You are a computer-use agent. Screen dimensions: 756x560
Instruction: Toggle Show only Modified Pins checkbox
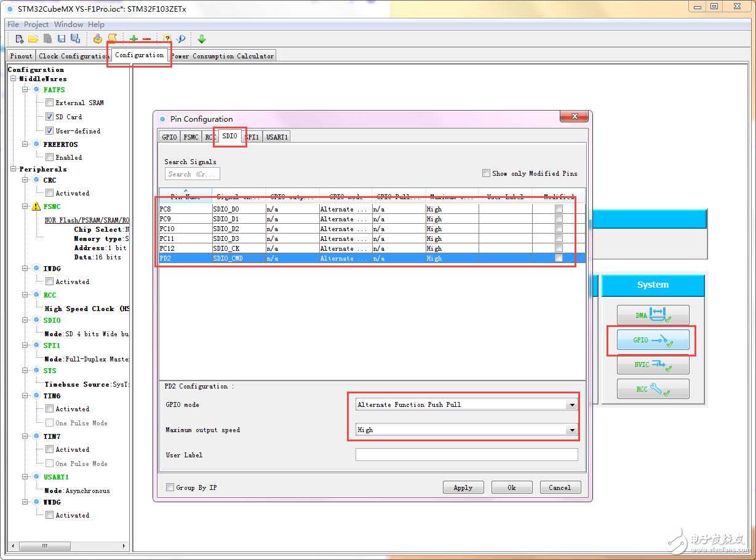[x=487, y=173]
